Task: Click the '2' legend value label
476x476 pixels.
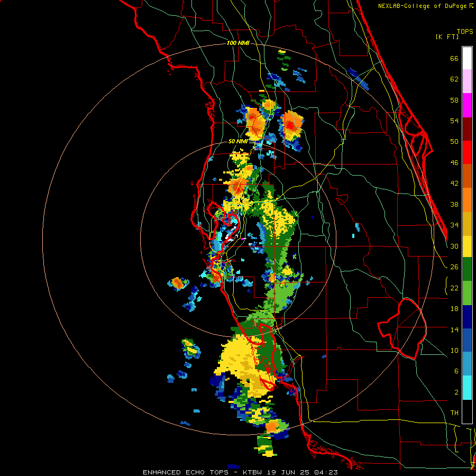Action: (x=456, y=392)
